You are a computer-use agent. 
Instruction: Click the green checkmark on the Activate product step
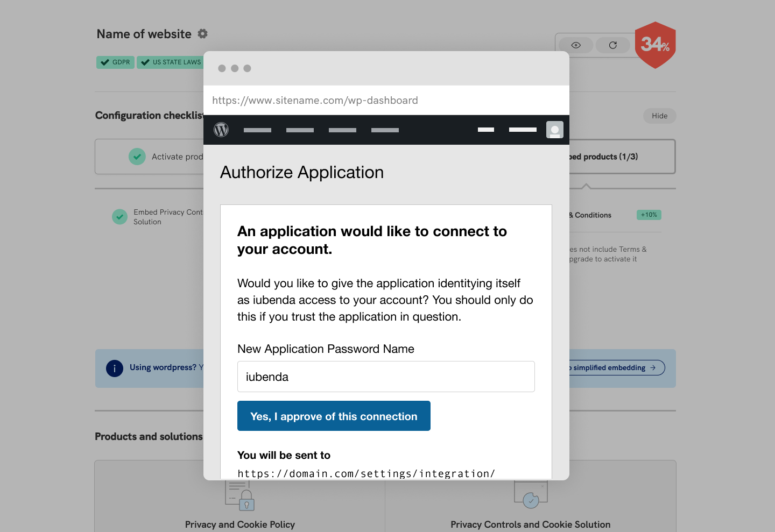tap(137, 157)
